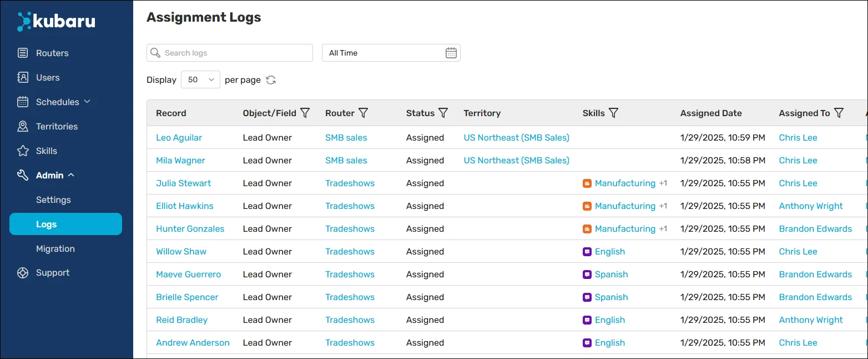Image resolution: width=868 pixels, height=359 pixels.
Task: Open the Leo Aguilar record
Action: click(179, 138)
